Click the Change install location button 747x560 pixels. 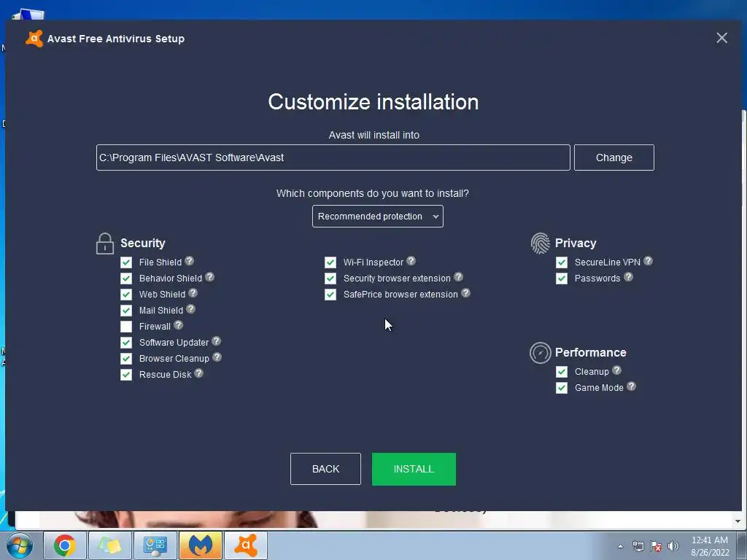coord(614,157)
